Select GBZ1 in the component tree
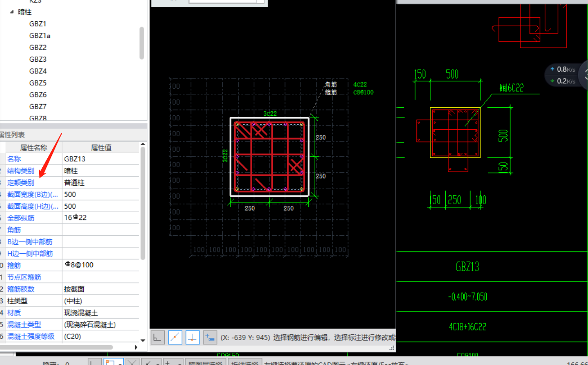 [38, 24]
